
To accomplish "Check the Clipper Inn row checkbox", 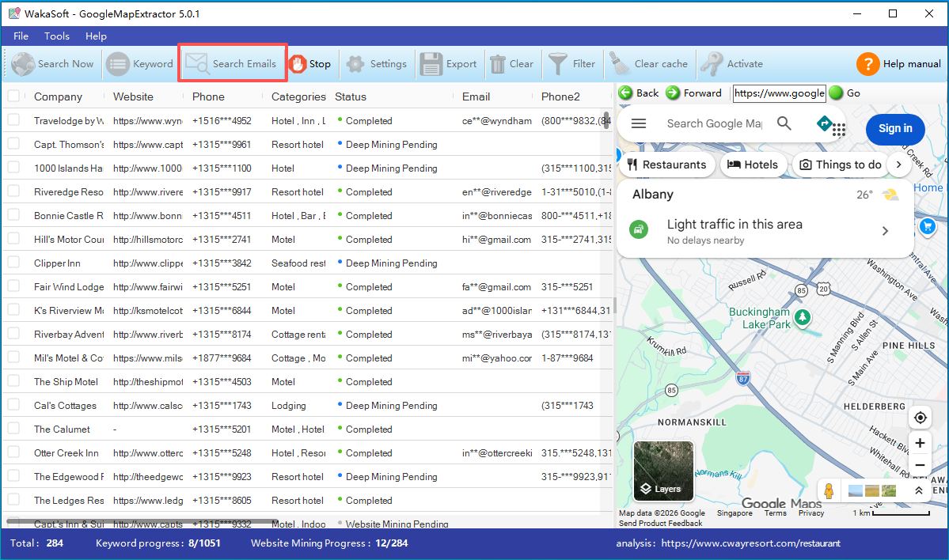I will 13,262.
